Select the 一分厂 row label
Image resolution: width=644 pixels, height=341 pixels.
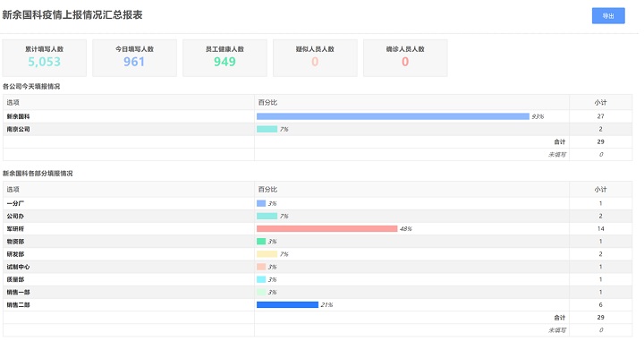pos(15,203)
